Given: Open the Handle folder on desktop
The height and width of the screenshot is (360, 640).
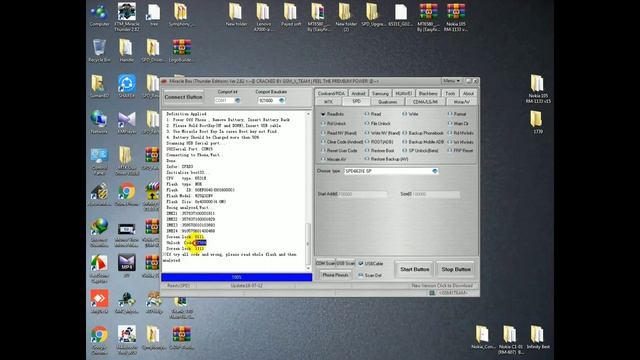Looking at the screenshot, I should (127, 51).
